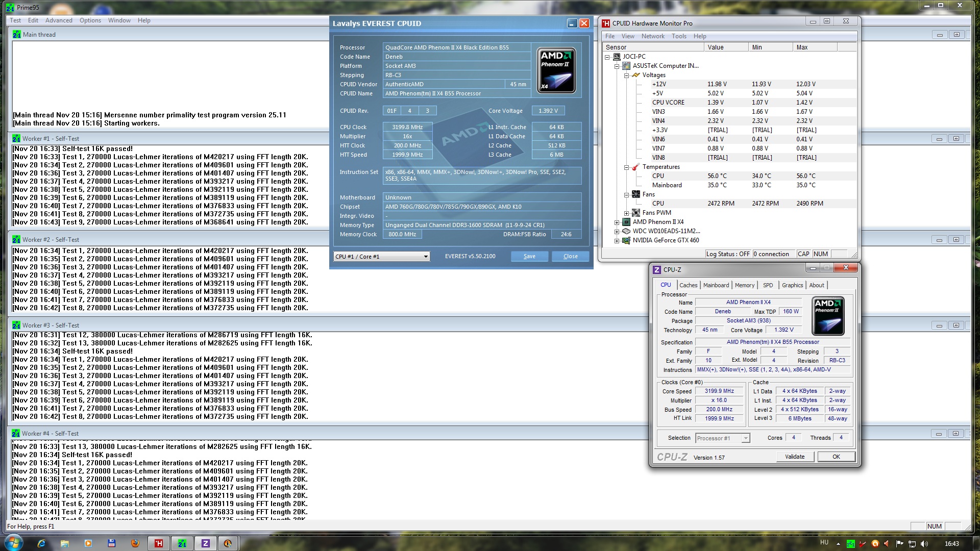Click the NVIDIA GeForce GTX 460 card icon
Screen dimensions: 980x551
click(626, 240)
